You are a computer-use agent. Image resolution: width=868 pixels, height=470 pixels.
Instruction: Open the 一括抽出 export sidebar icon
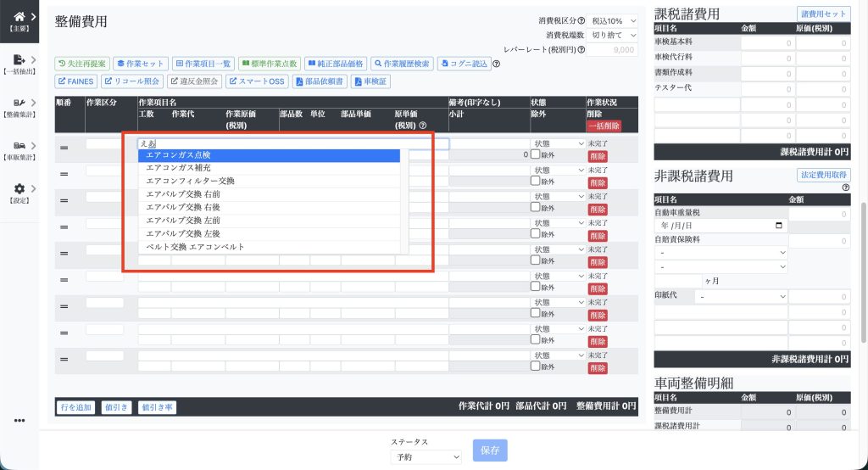[x=19, y=60]
